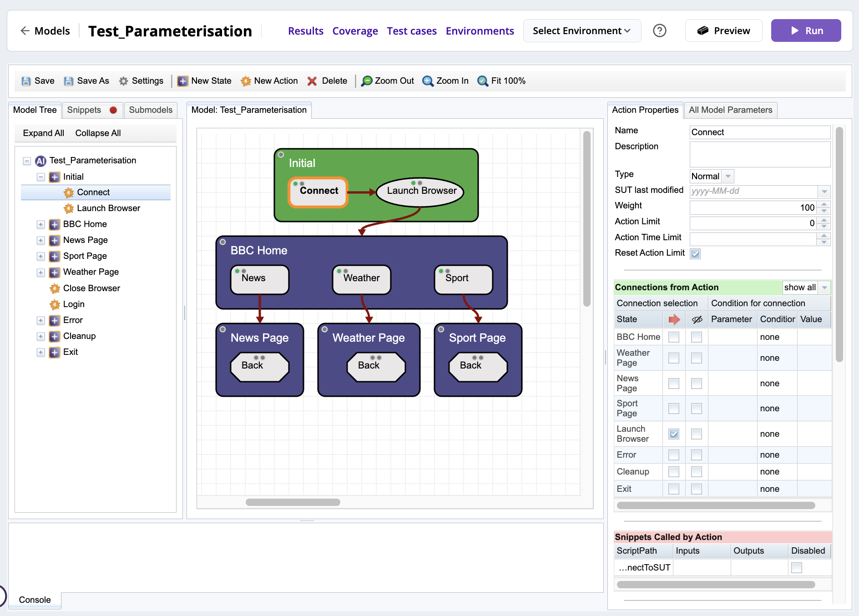Increase Weight using the stepper arrow
The image size is (859, 616).
coord(824,205)
